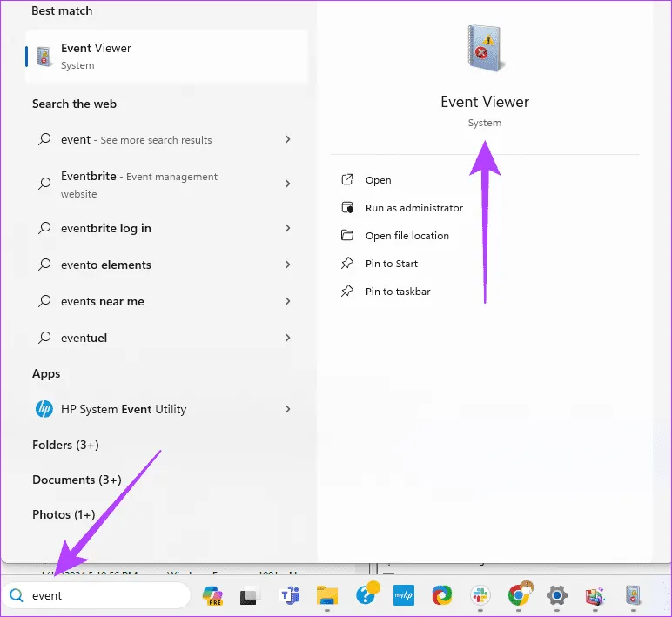The width and height of the screenshot is (672, 617).
Task: Choose Open file location for Event Viewer
Action: pyautogui.click(x=407, y=236)
